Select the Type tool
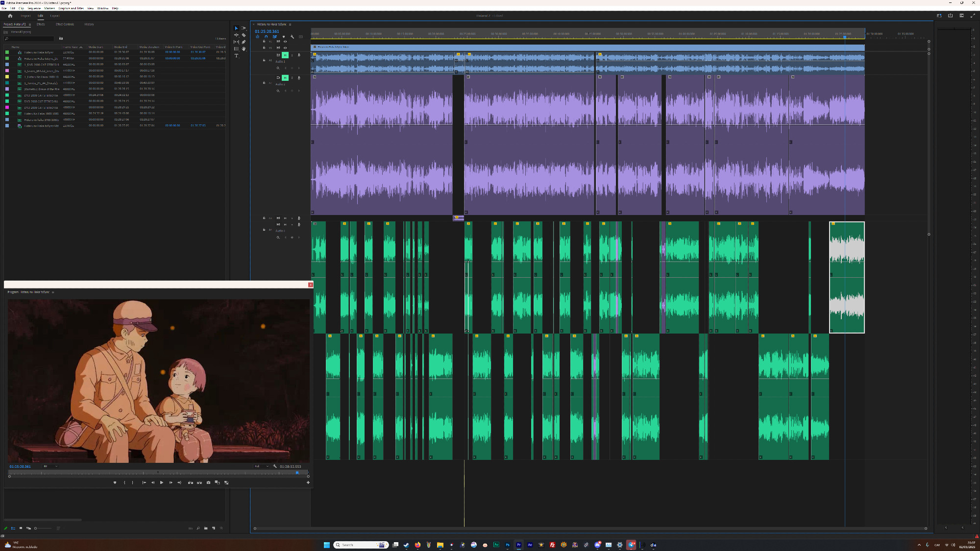This screenshot has height=551, width=980. click(236, 56)
